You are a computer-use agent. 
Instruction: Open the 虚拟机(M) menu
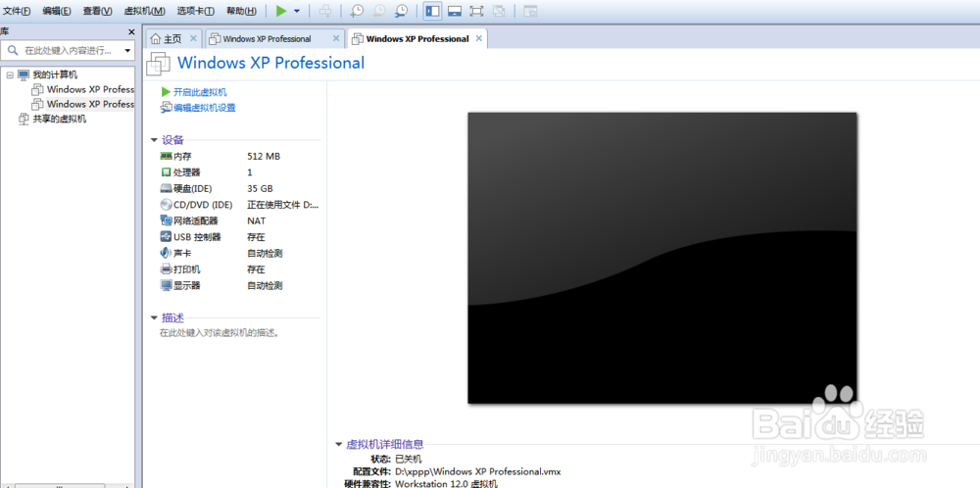(145, 11)
